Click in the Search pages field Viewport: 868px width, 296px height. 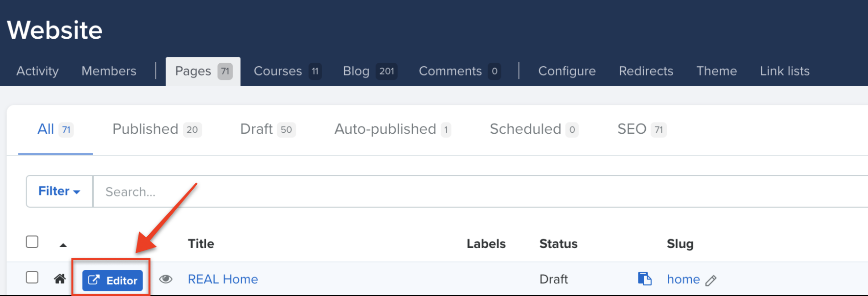(x=480, y=191)
